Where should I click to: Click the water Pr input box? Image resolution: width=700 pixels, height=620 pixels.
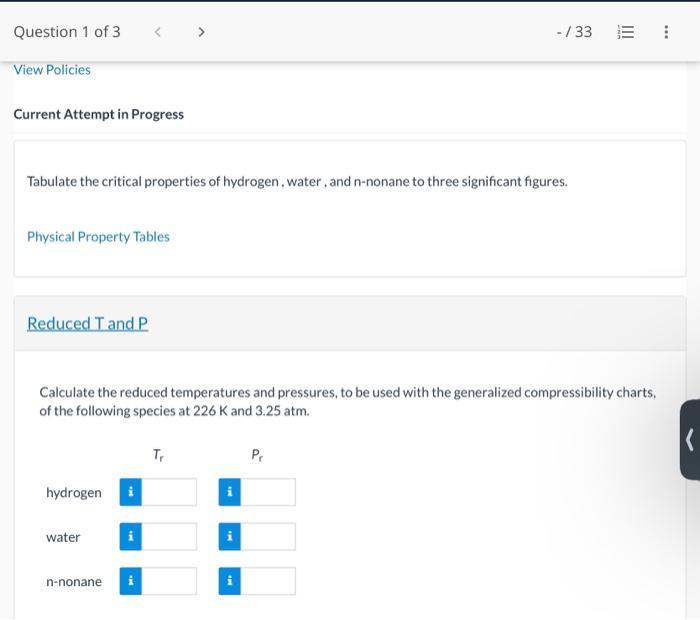tap(268, 537)
